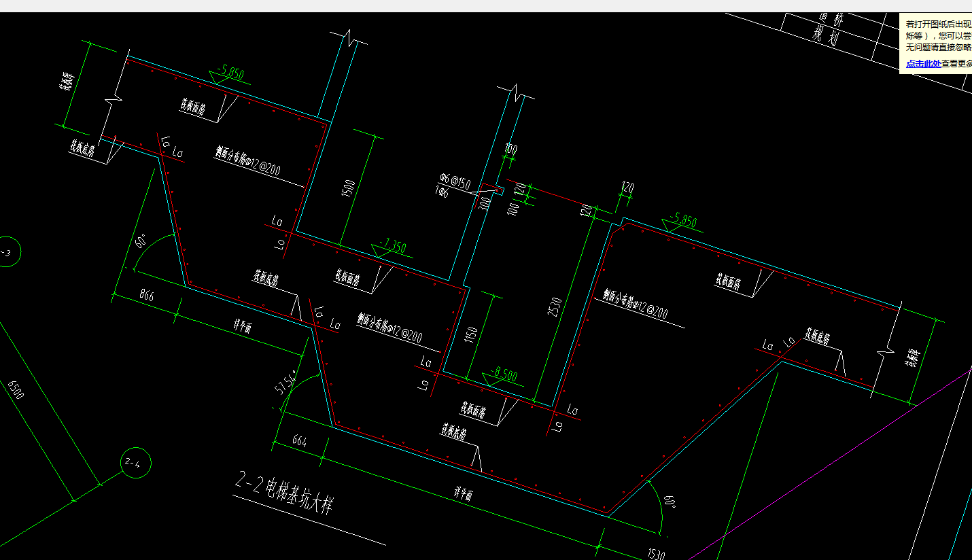The width and height of the screenshot is (972, 560).
Task: Select the -7.350 elevation label
Action: [394, 246]
